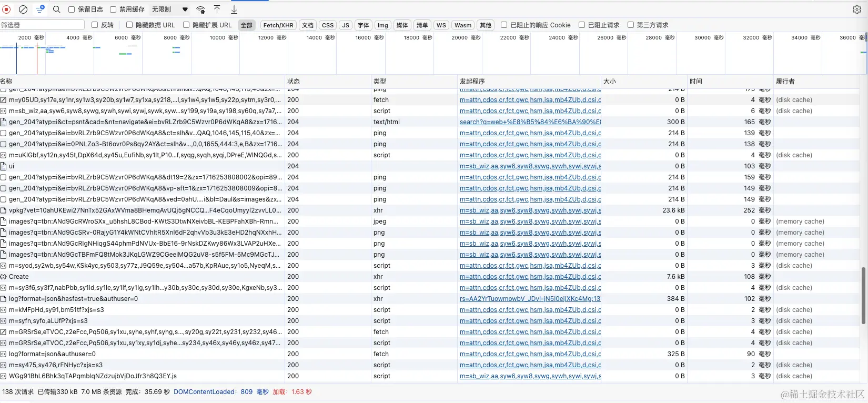This screenshot has width=868, height=403.
Task: Open initiator link in the ui row
Action: [530, 166]
